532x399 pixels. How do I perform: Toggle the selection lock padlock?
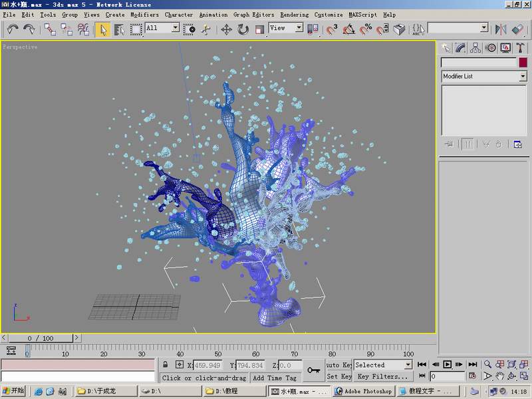click(x=166, y=365)
